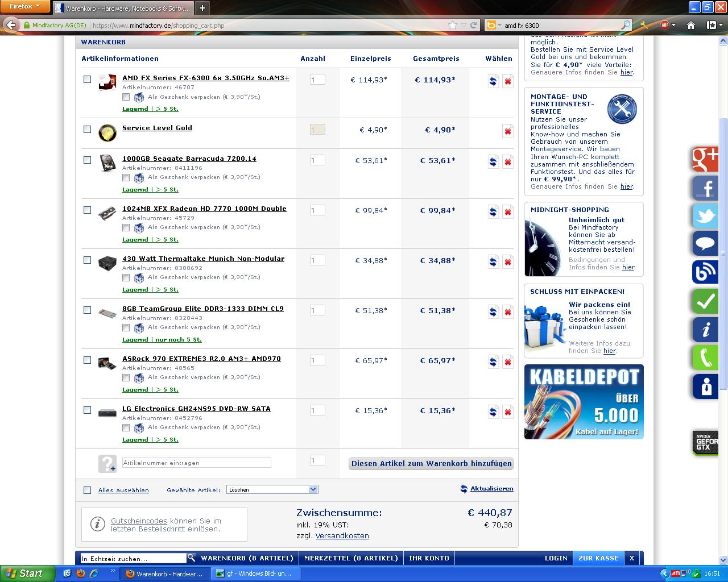Tick the Thermaltake Munich row checkbox
This screenshot has width=728, height=582.
(x=87, y=260)
